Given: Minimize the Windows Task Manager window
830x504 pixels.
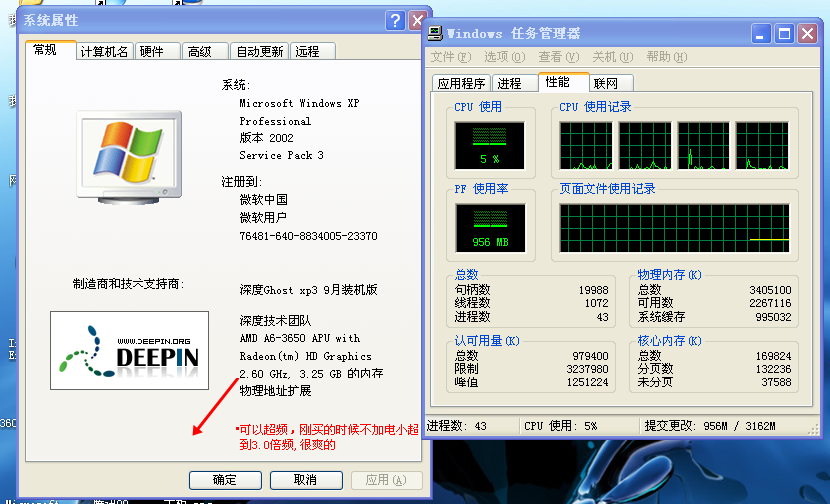Looking at the screenshot, I should tap(761, 34).
